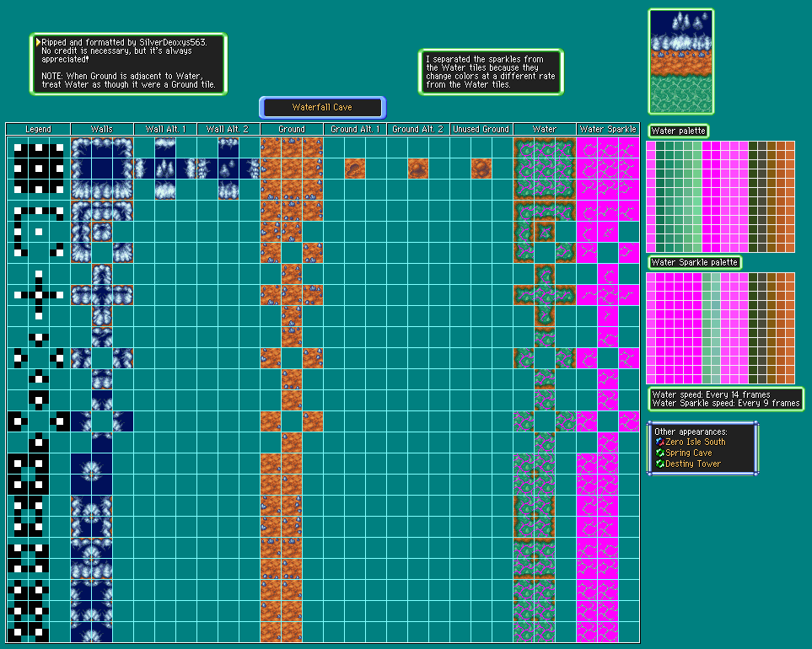Viewport: 812px width, 649px height.
Task: Select the Water column header
Action: click(x=544, y=130)
